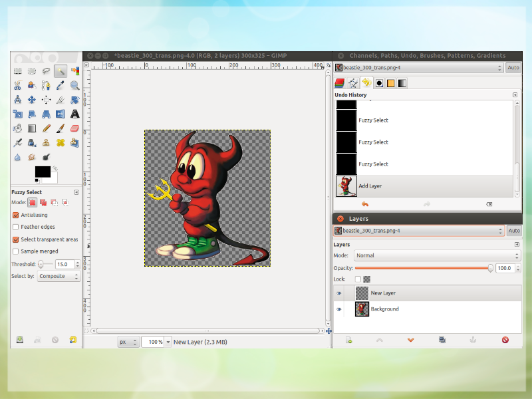This screenshot has height=399, width=532.
Task: Select the Rectangle Select tool
Action: pyautogui.click(x=18, y=71)
